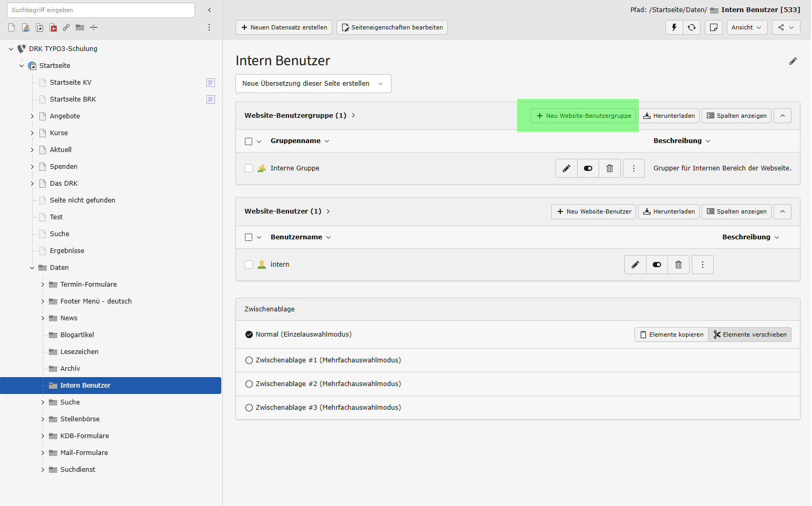Expand the Termin-Formulare folder node
The width and height of the screenshot is (812, 506).
pos(43,285)
